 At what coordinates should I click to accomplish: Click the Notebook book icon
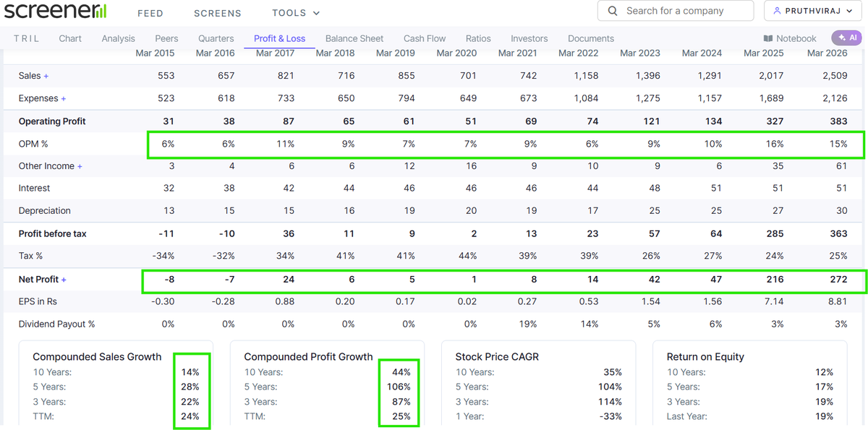point(767,38)
